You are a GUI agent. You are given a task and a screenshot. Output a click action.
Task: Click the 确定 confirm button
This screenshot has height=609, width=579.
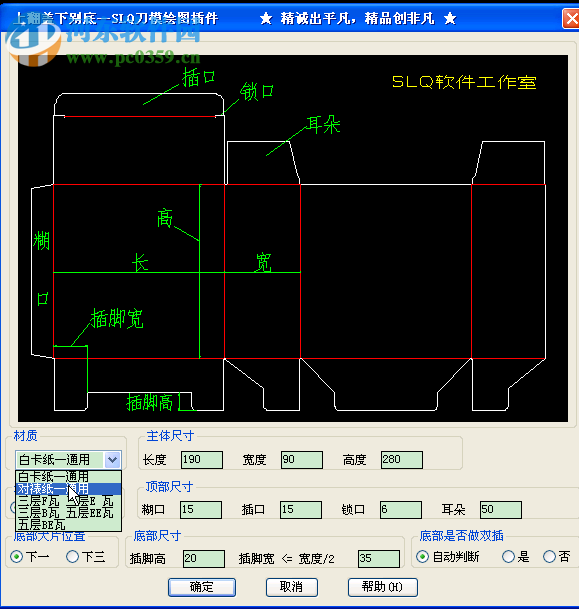coord(202,587)
